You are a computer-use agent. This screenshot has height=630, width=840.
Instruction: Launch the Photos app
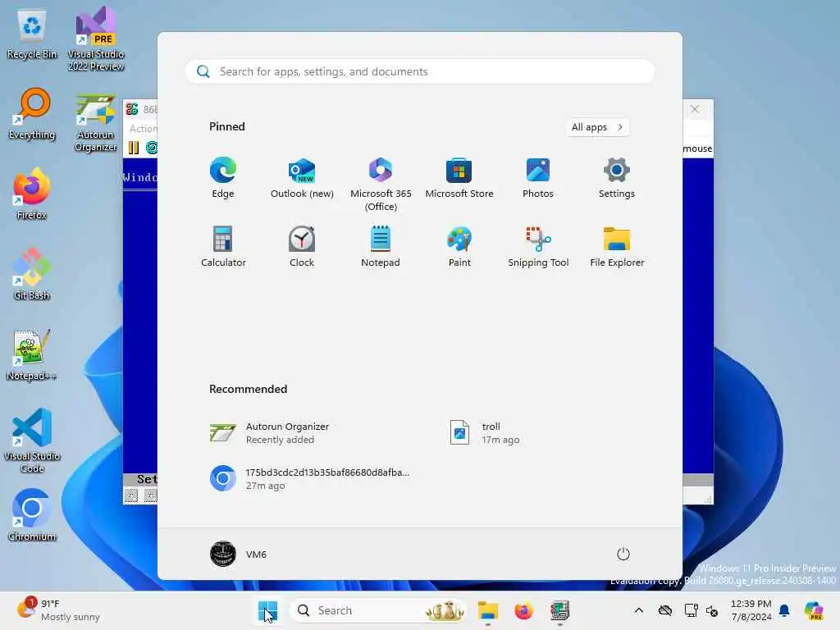(538, 178)
